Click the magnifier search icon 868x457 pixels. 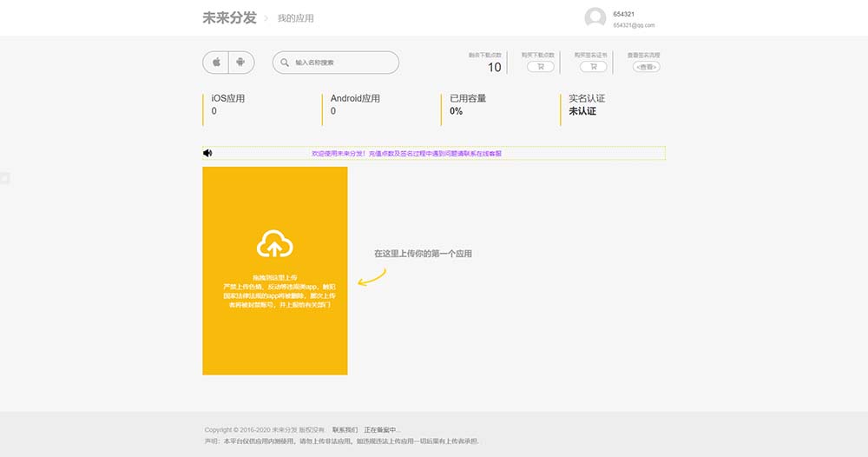tap(285, 63)
